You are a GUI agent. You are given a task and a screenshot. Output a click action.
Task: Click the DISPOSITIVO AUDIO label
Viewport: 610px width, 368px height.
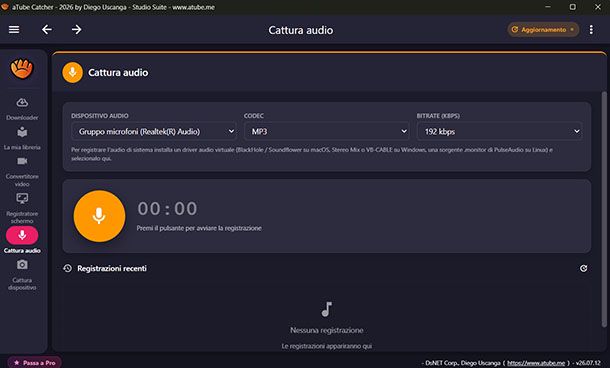100,116
